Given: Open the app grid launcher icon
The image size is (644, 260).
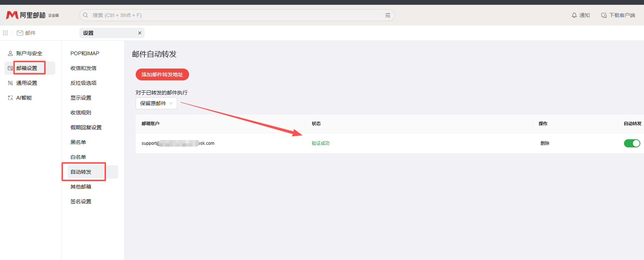Looking at the screenshot, I should pyautogui.click(x=5, y=33).
